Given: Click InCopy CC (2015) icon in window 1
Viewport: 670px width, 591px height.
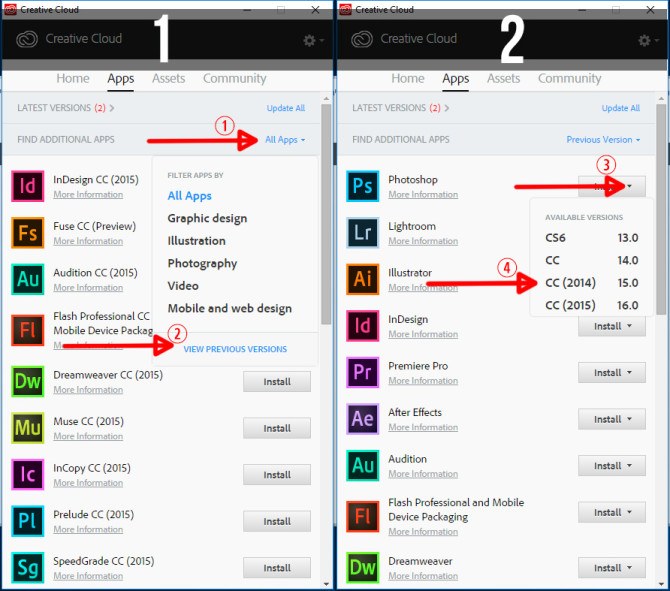Looking at the screenshot, I should [27, 474].
